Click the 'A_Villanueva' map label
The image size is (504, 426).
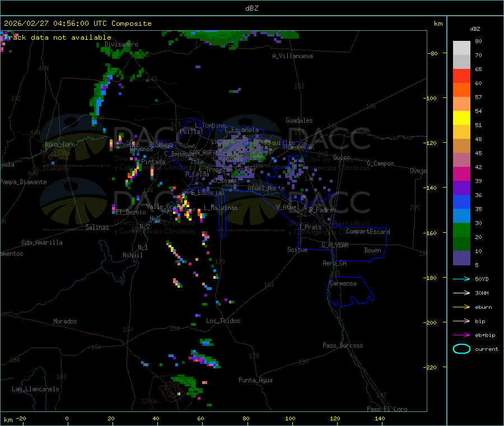[292, 56]
